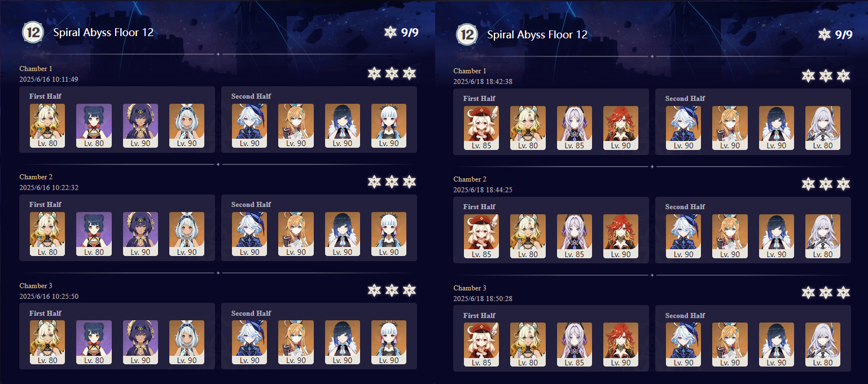The height and width of the screenshot is (384, 868).
Task: Select Yelan portrait in right panel Chamber 2
Action: (777, 236)
